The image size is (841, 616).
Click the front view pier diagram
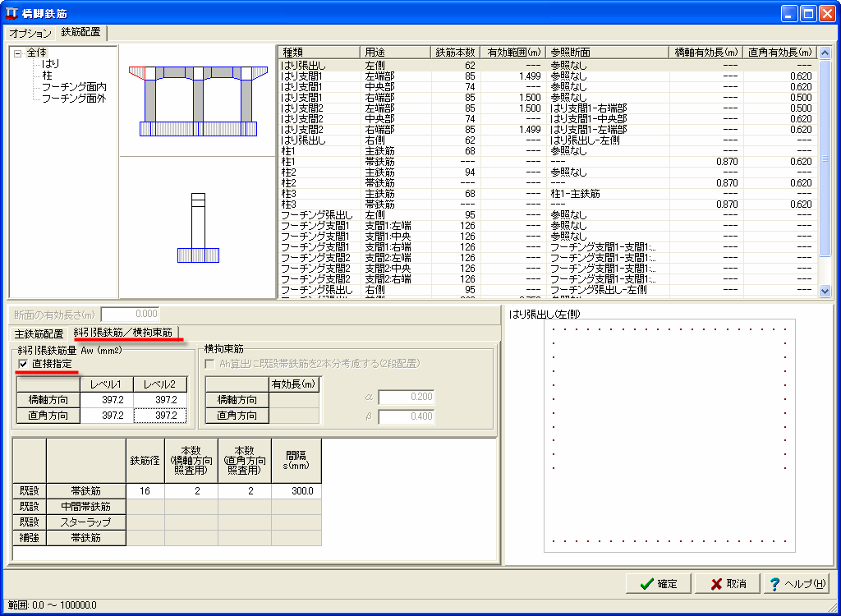[198, 101]
